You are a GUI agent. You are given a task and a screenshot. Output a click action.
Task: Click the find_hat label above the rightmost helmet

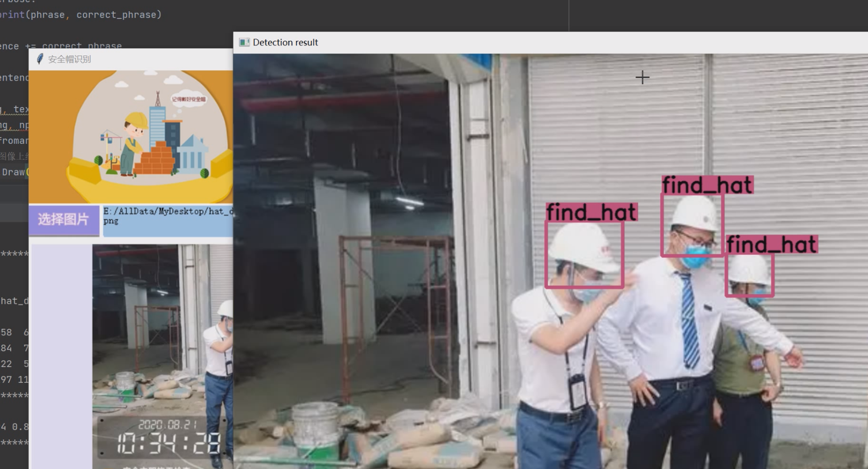[772, 245]
